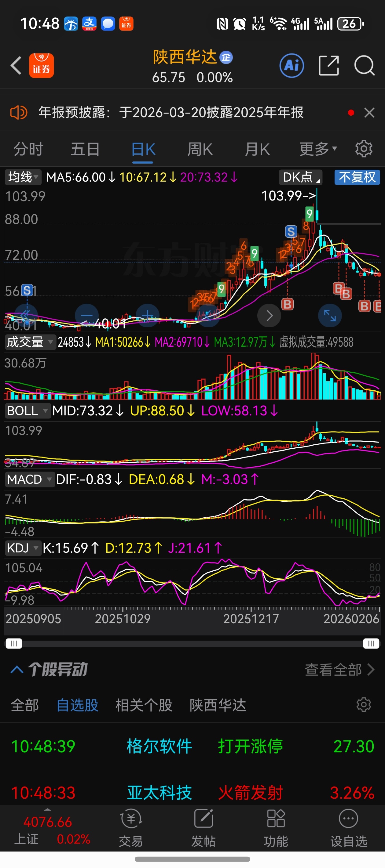The image size is (385, 868).
Task: Open 格尔软件 stock link
Action: click(159, 746)
